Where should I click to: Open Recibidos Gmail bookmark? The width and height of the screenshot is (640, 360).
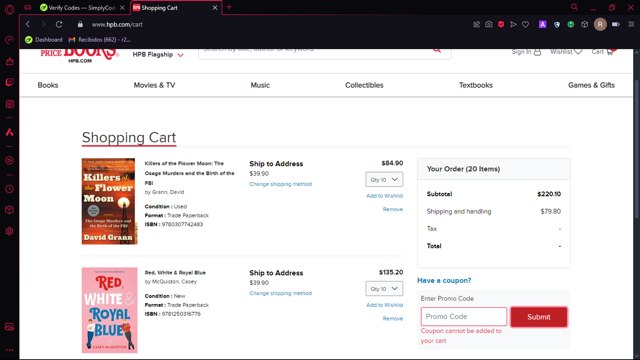click(100, 40)
